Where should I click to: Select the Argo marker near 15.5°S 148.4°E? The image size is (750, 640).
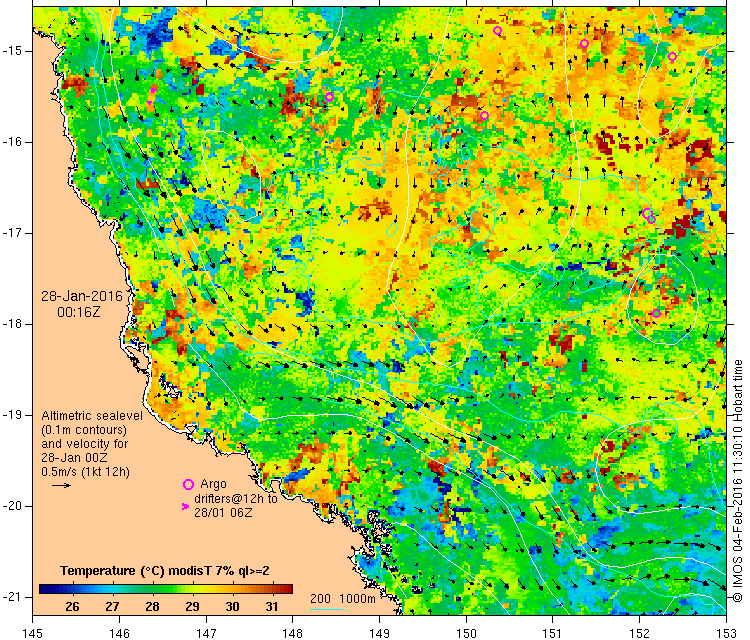click(329, 97)
